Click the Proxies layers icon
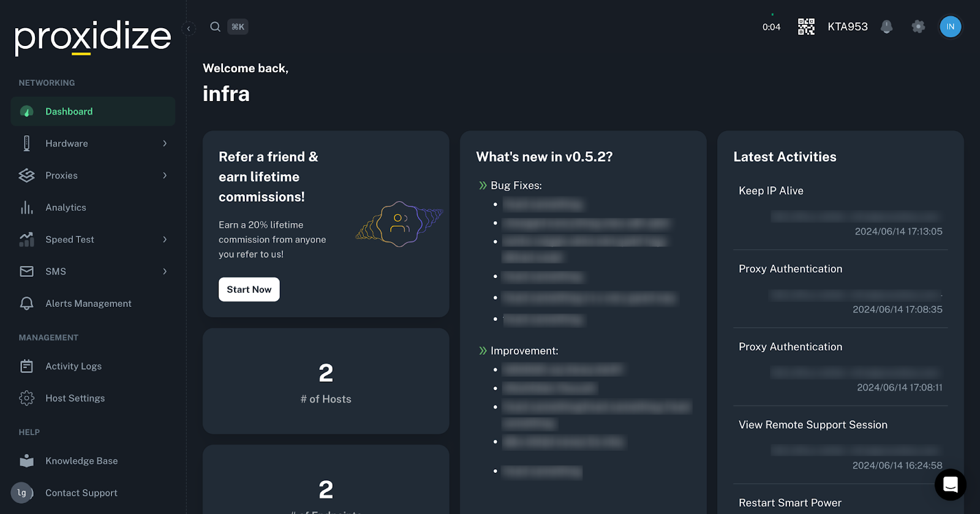980x514 pixels. point(26,175)
